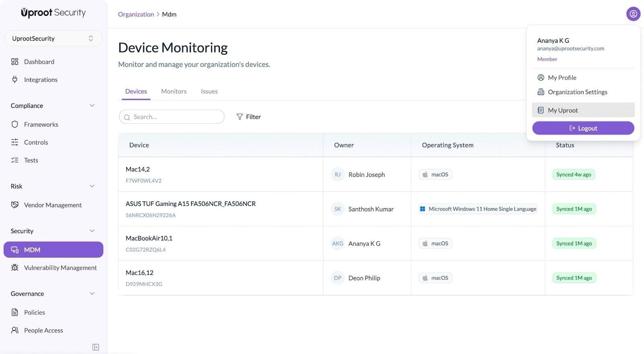Click the People Access person icon
This screenshot has width=644, height=354.
click(x=15, y=330)
